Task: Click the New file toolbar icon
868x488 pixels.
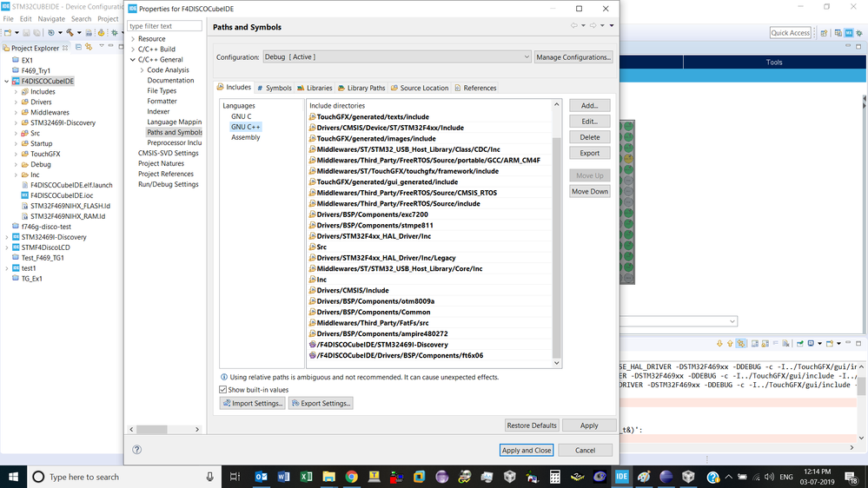Action: [8, 33]
